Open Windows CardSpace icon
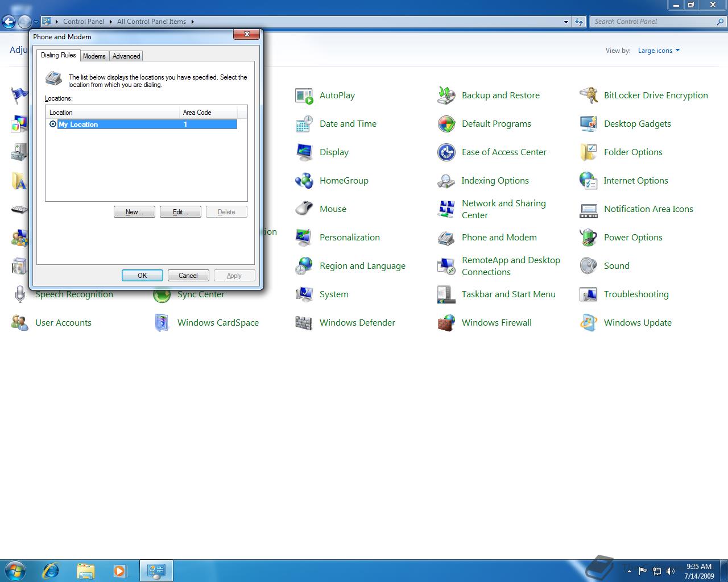This screenshot has width=728, height=582. (x=162, y=323)
